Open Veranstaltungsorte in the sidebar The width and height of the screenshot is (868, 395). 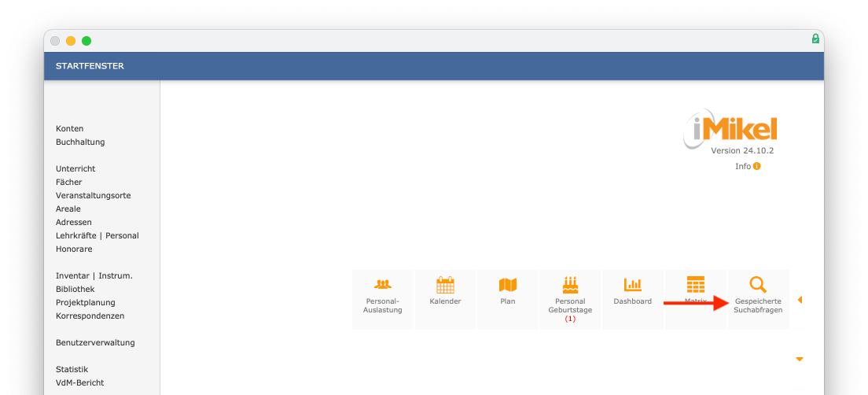(94, 196)
